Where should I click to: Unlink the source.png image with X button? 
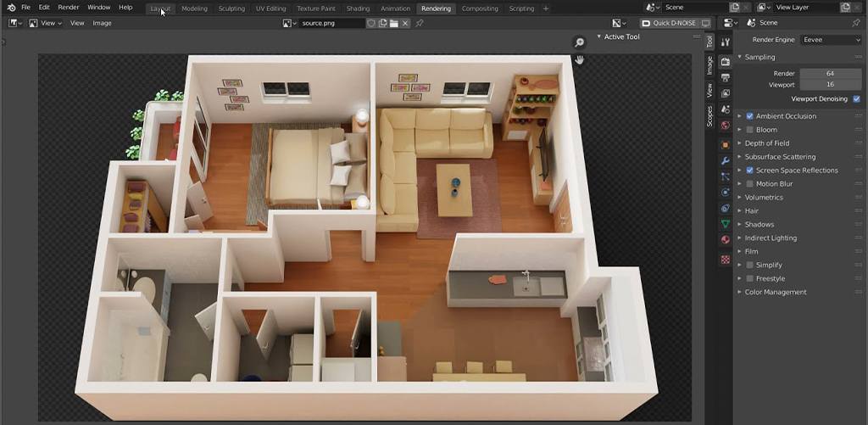pos(407,23)
